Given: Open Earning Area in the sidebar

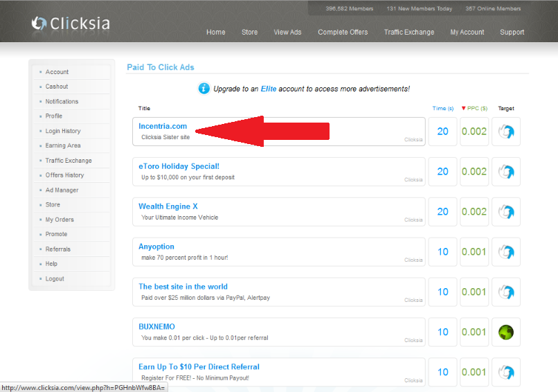Looking at the screenshot, I should (63, 145).
